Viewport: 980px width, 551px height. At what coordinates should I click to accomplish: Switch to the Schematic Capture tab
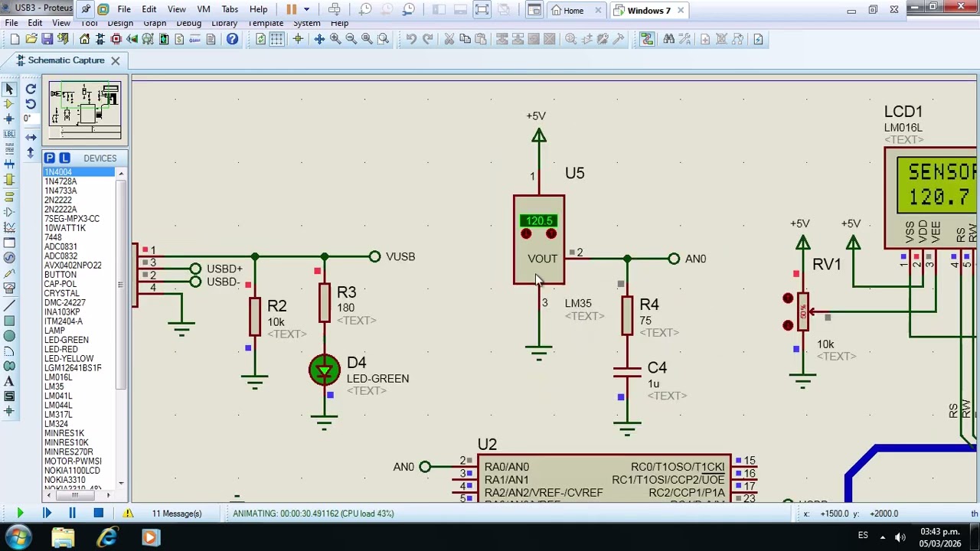(x=66, y=60)
